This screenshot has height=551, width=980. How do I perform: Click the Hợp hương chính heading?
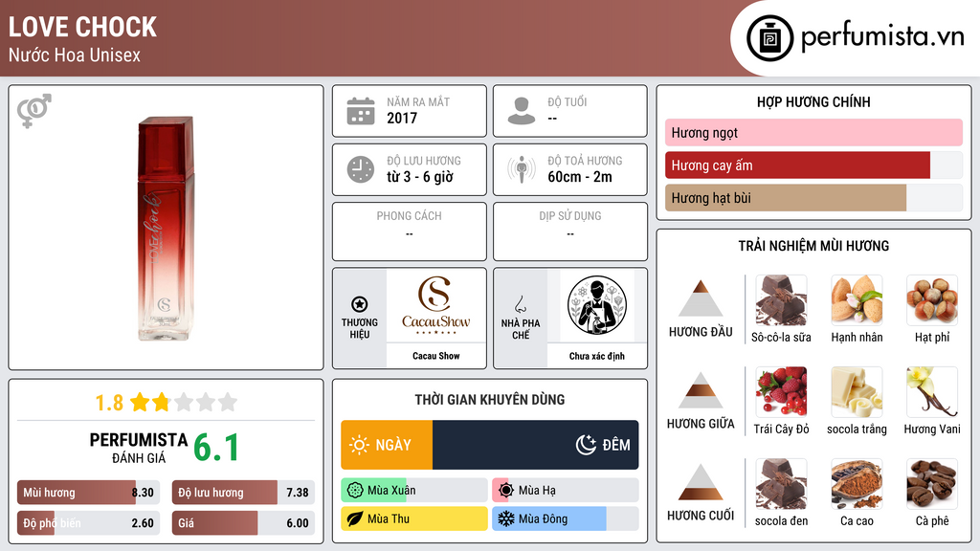(813, 101)
